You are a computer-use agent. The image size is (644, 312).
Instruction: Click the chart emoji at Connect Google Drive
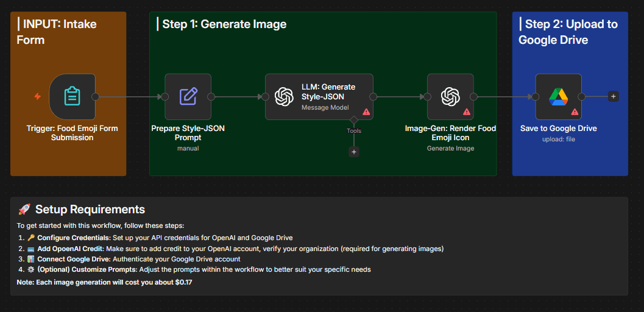(31, 259)
